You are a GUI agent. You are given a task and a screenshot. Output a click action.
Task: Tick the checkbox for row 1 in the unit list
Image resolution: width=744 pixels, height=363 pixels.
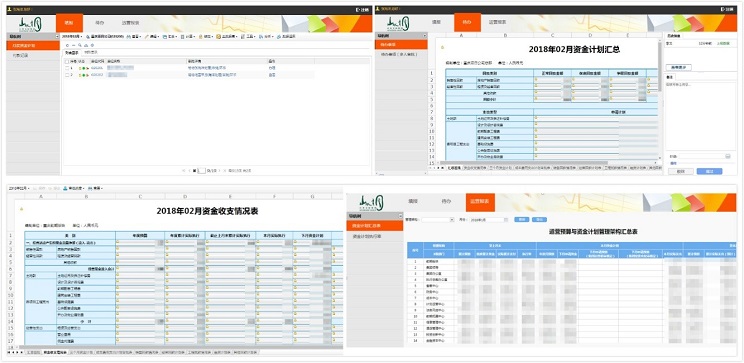click(x=67, y=68)
